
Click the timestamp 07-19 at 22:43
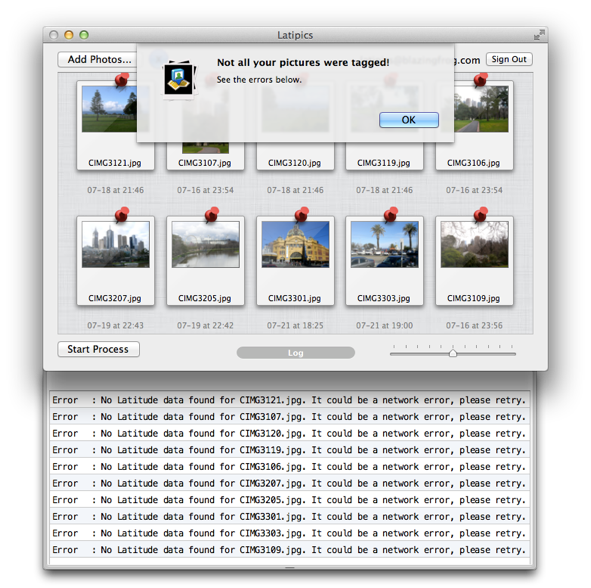click(x=115, y=325)
